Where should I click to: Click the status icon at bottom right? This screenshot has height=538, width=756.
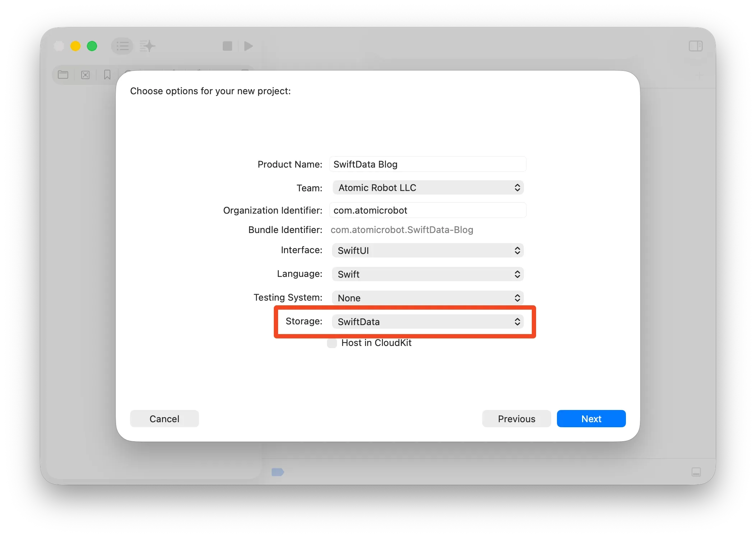click(696, 472)
